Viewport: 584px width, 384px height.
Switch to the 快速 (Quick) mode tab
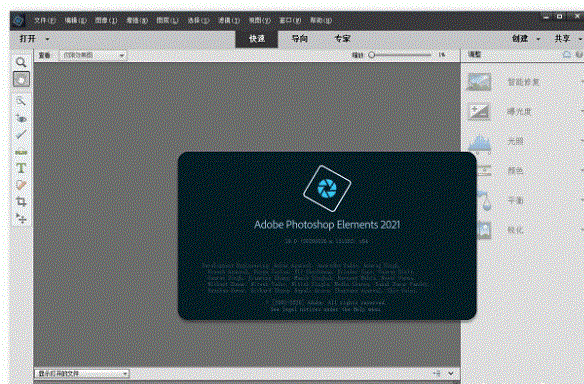(x=257, y=39)
